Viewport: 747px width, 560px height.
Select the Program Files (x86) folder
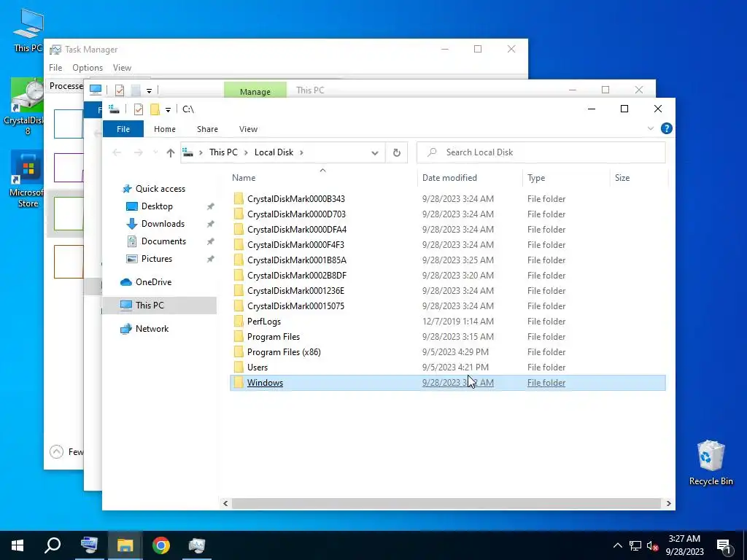pos(284,352)
